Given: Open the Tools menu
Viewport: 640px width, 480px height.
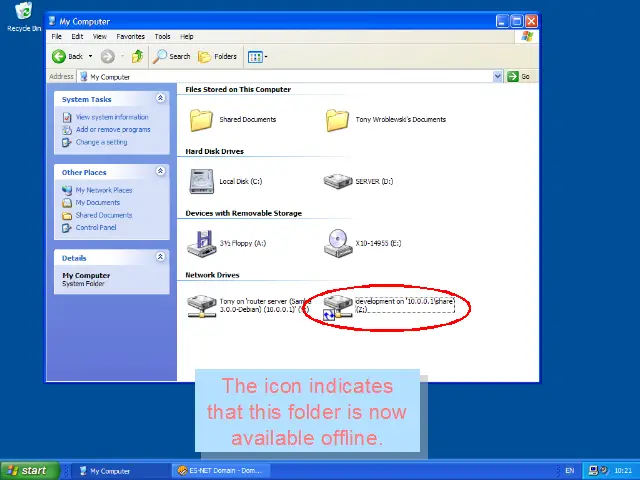Looking at the screenshot, I should pos(160,37).
